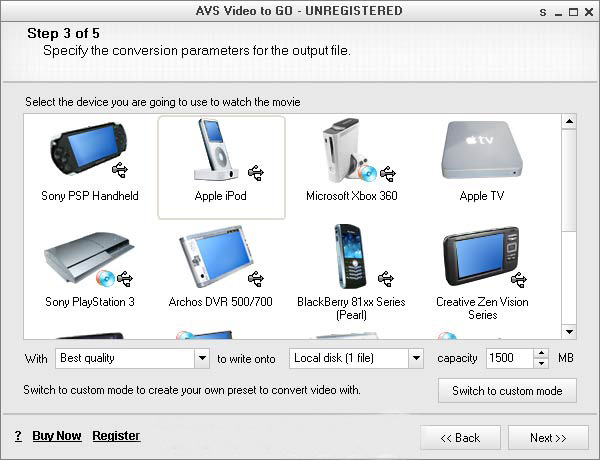Image resolution: width=600 pixels, height=460 pixels.
Task: Maximize the AVS Video to GO window
Action: (x=573, y=13)
